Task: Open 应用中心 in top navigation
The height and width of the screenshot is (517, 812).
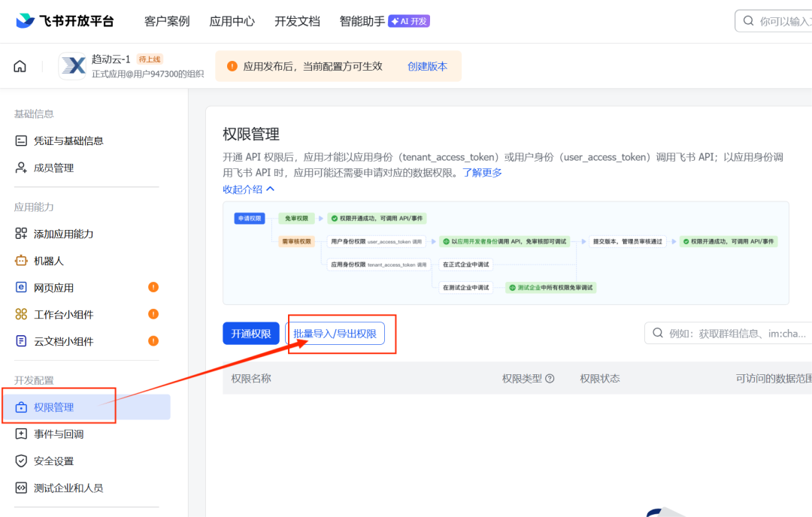Action: coord(232,21)
